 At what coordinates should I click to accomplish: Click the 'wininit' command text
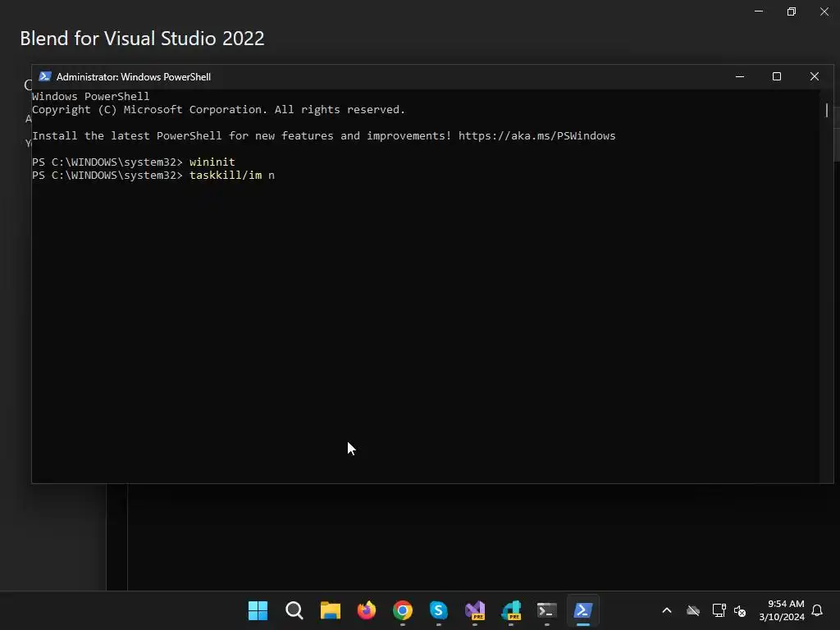click(212, 162)
